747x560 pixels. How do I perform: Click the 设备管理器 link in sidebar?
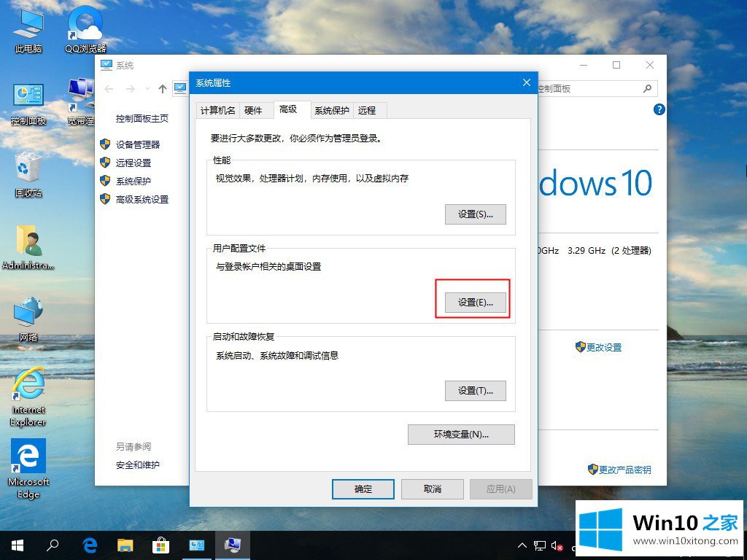(x=137, y=144)
